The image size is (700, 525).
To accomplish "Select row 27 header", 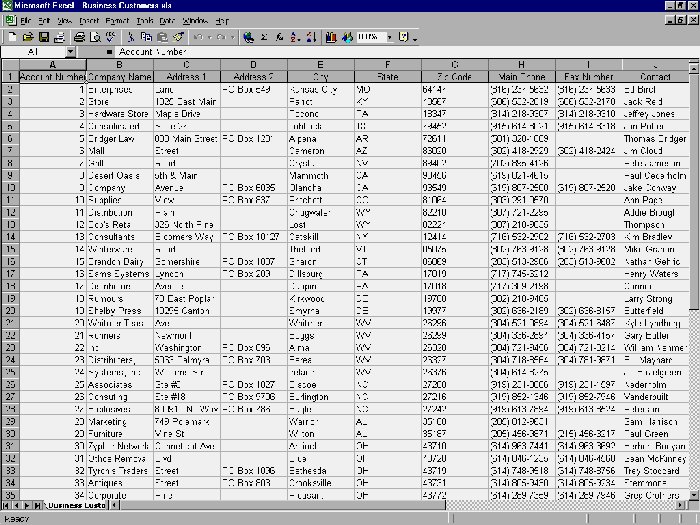I will tap(10, 396).
